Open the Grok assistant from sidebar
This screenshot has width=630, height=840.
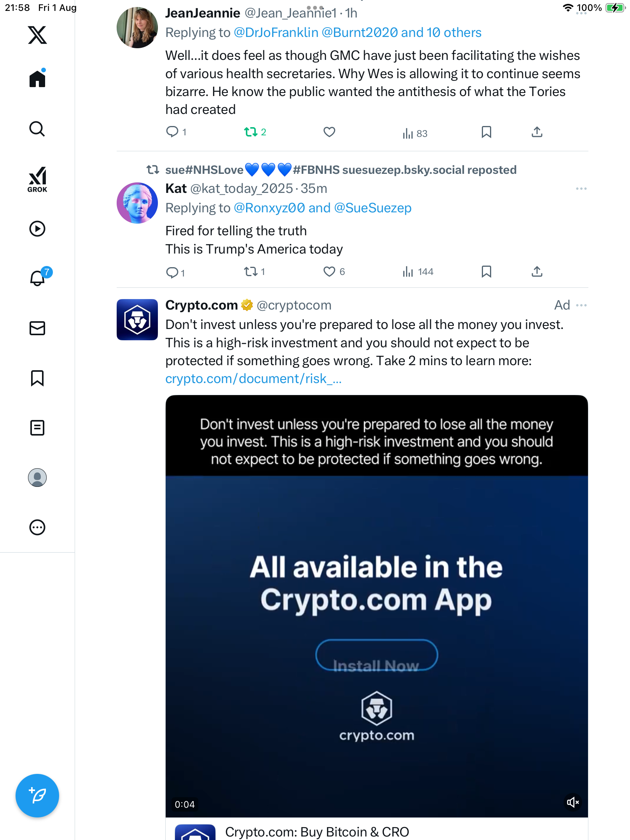(37, 179)
